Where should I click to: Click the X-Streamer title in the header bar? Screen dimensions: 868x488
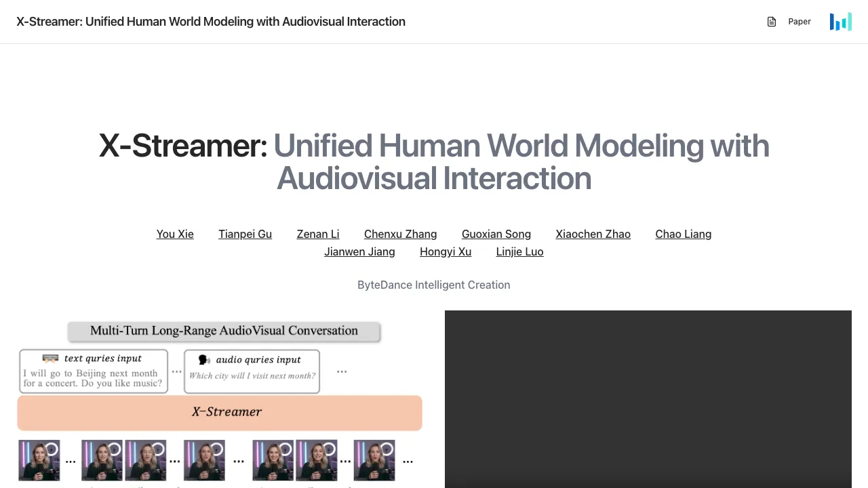(211, 21)
